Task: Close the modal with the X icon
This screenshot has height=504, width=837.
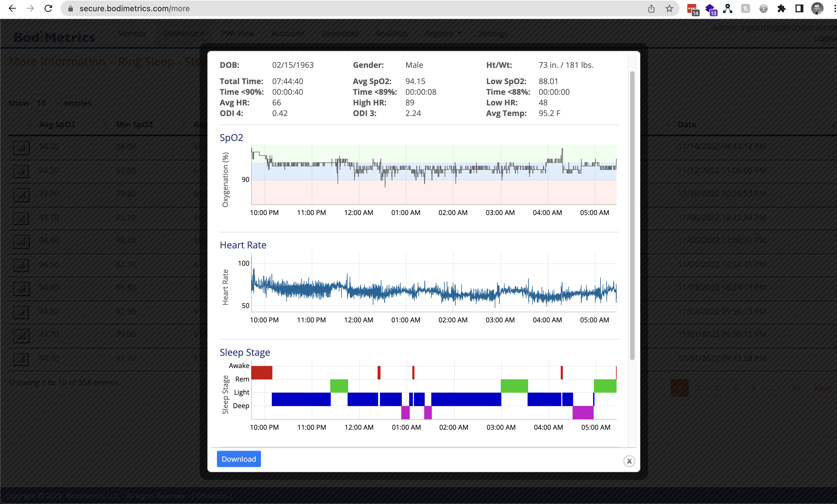Action: point(629,461)
